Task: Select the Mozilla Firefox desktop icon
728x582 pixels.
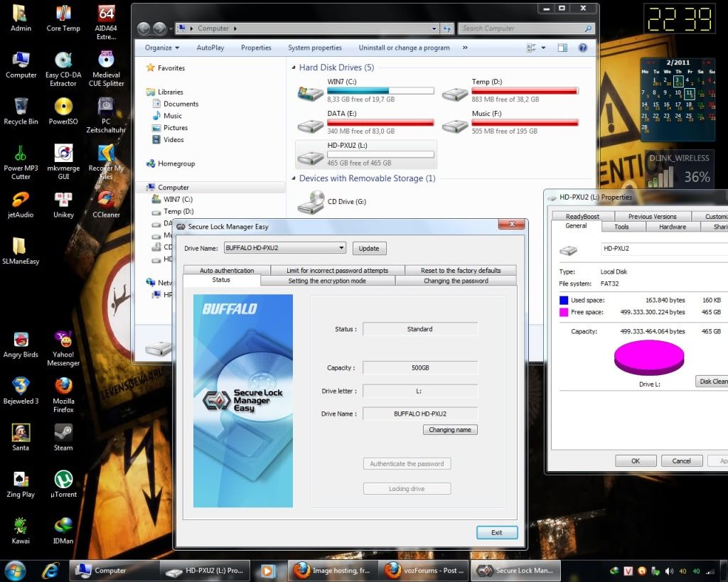Action: [63, 395]
